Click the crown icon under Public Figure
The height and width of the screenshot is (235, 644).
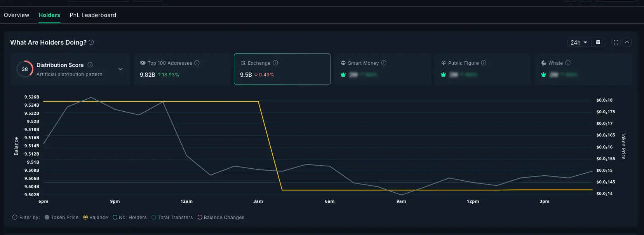[444, 74]
